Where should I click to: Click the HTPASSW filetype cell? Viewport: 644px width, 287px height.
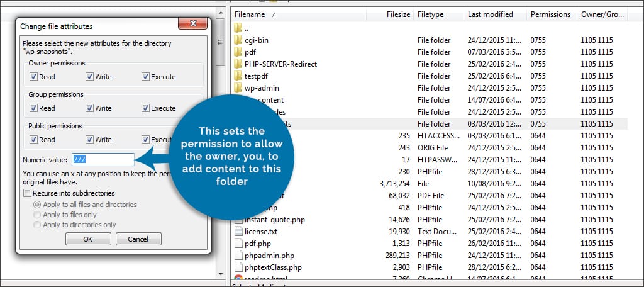click(x=438, y=159)
